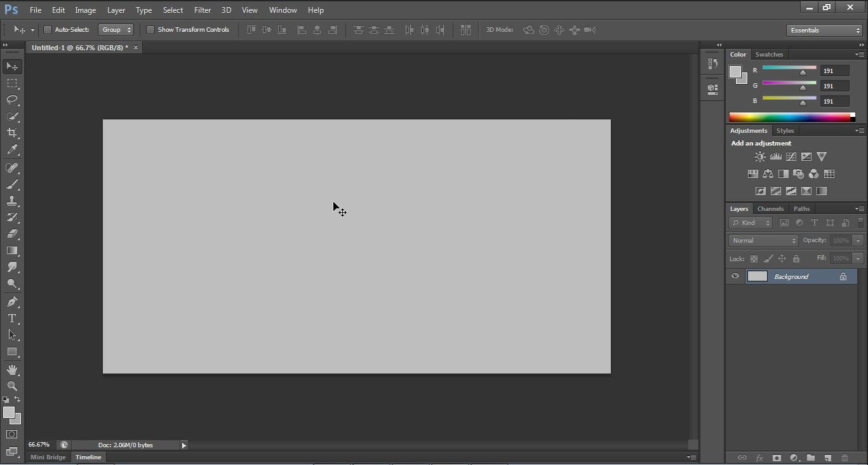Toggle lock transparent pixels
The height and width of the screenshot is (465, 868).
pyautogui.click(x=754, y=259)
